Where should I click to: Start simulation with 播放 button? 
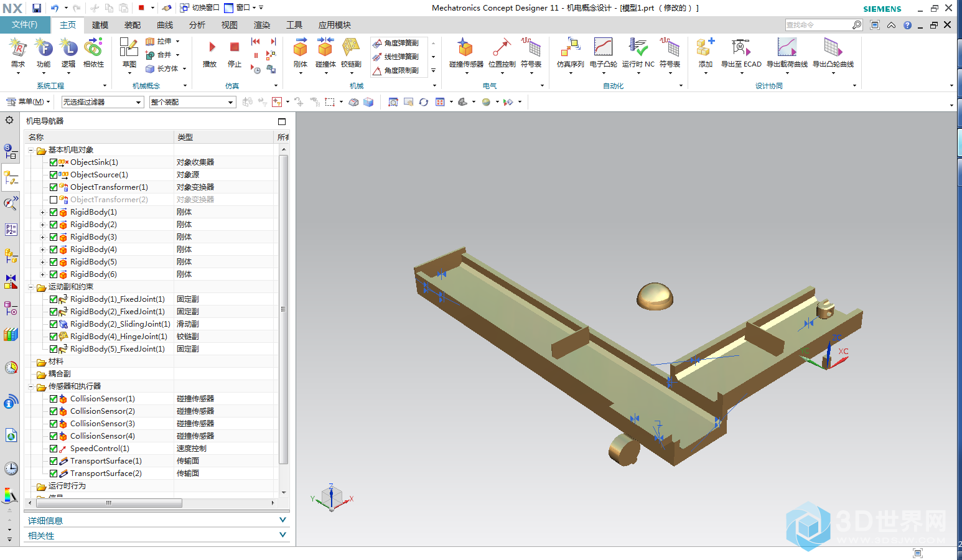210,54
